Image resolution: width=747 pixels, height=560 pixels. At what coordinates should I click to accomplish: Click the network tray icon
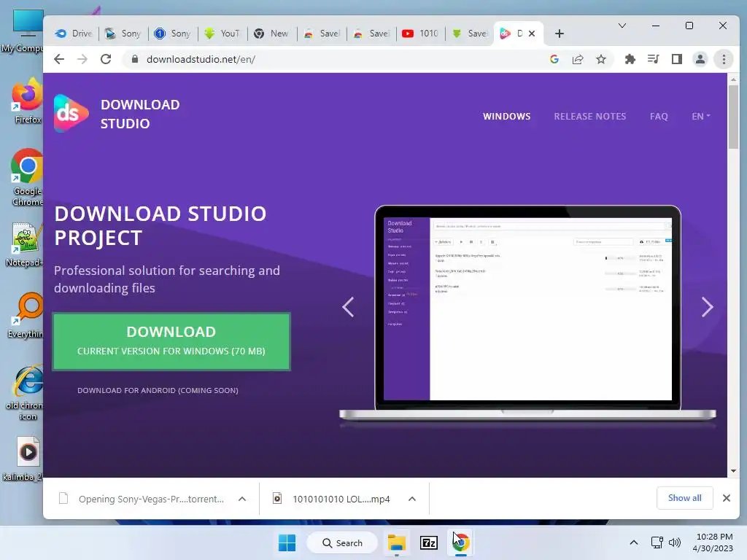(x=657, y=542)
